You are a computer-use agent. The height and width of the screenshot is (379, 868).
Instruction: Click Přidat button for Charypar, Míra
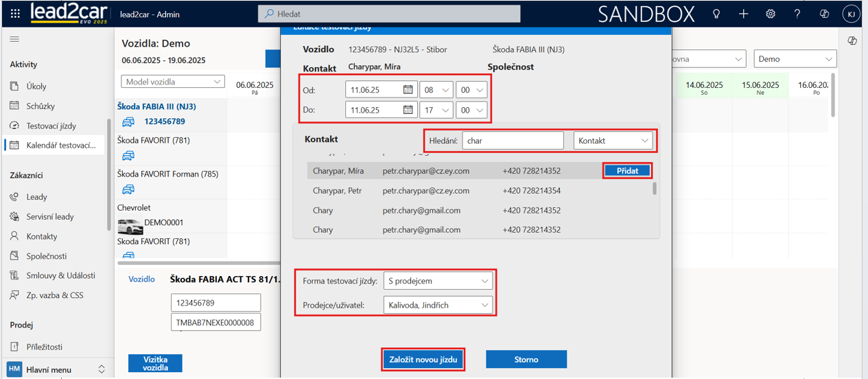627,171
